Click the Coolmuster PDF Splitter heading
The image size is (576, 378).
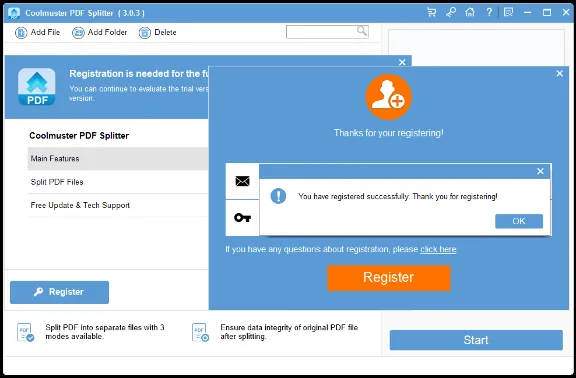[79, 136]
